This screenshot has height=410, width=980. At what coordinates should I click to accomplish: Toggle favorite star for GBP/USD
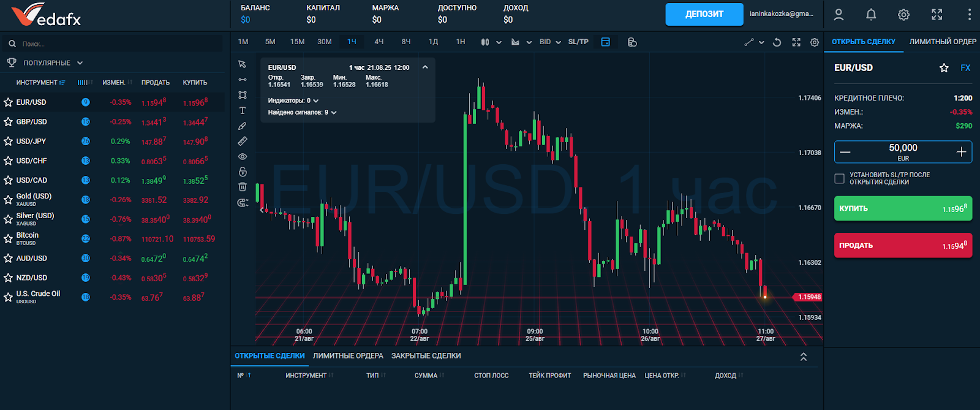8,122
